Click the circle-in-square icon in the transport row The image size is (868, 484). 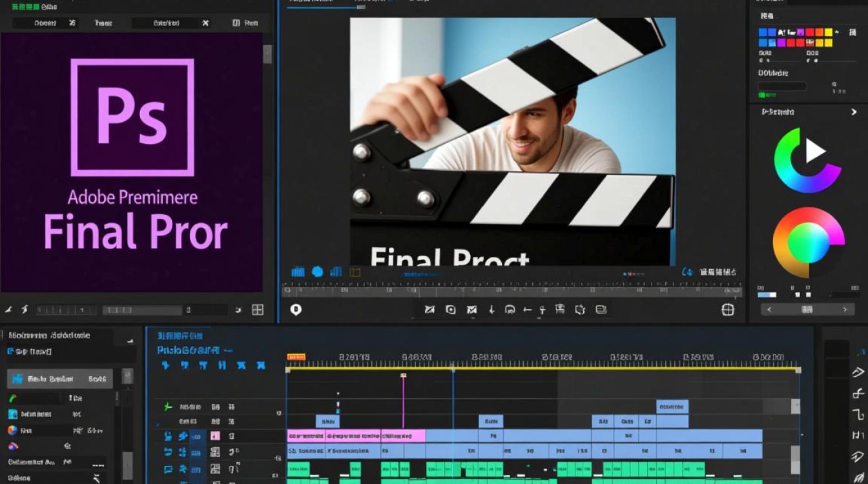click(x=451, y=310)
